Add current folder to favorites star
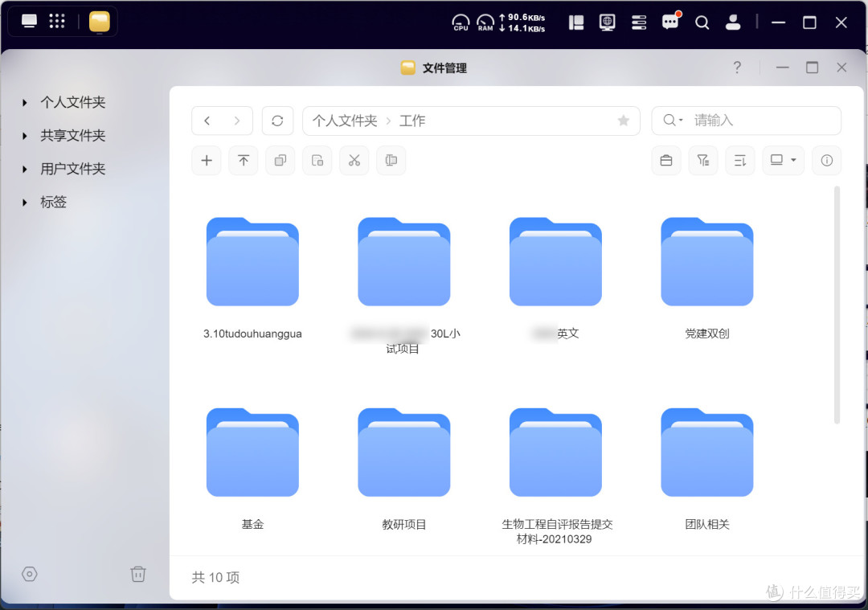Screen dimensions: 868x610 coord(624,121)
